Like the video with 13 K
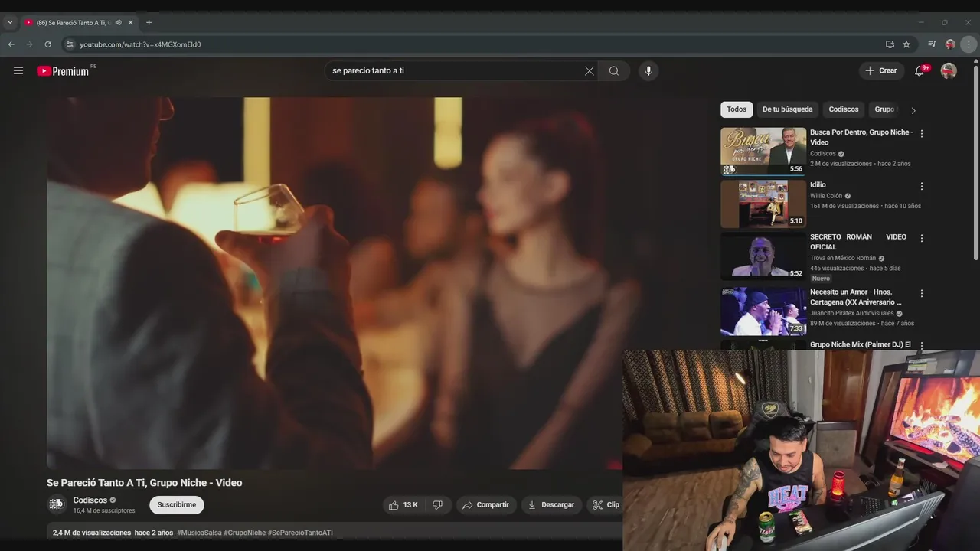This screenshot has height=551, width=980. (x=403, y=505)
